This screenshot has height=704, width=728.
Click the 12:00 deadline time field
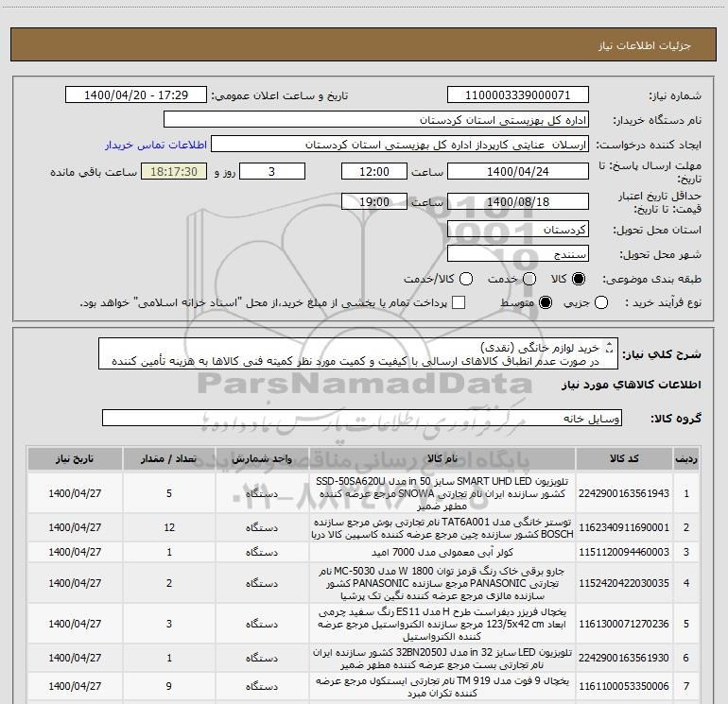coord(374,172)
